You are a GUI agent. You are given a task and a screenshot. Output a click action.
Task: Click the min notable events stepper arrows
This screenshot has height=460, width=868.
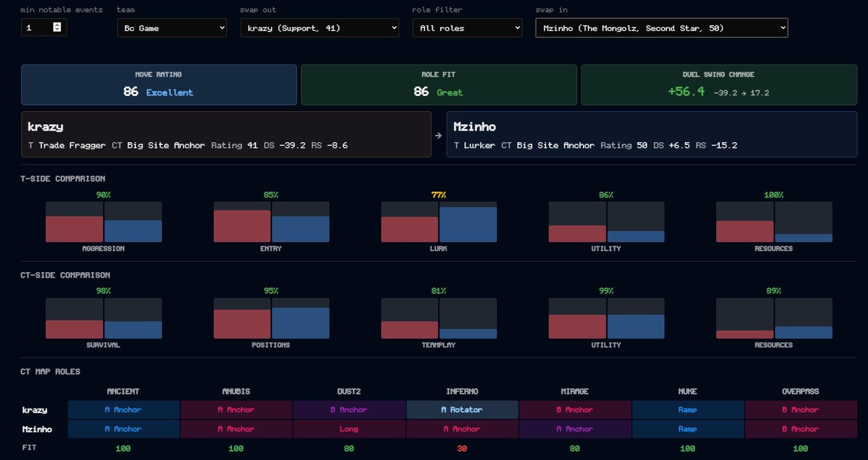[57, 27]
